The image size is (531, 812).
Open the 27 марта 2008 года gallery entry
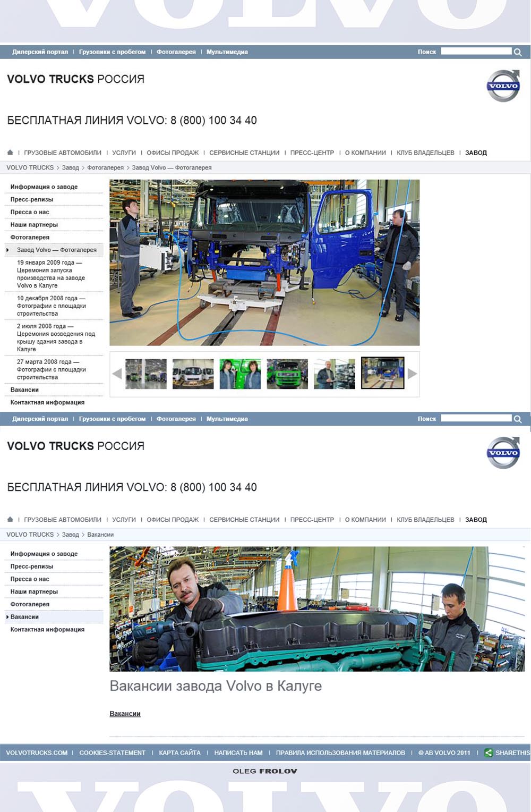(x=52, y=369)
